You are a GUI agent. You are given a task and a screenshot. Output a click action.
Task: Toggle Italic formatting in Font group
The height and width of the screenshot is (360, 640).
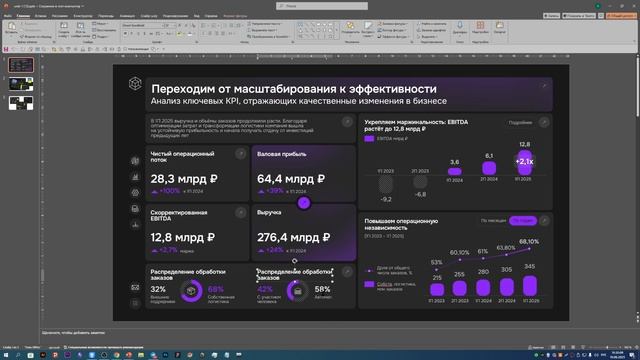tap(131, 33)
